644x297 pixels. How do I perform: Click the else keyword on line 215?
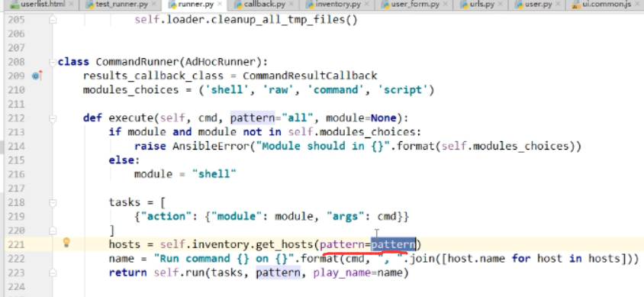(121, 160)
